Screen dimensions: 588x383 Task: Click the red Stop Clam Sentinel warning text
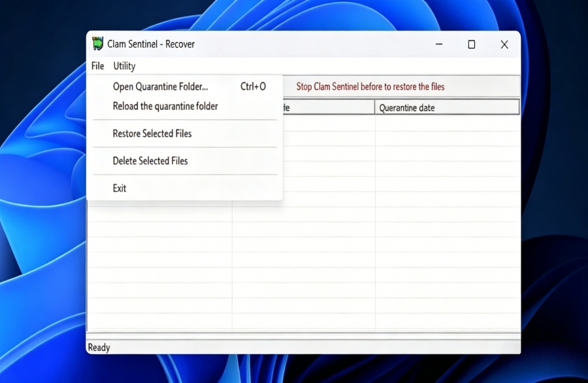tap(370, 87)
